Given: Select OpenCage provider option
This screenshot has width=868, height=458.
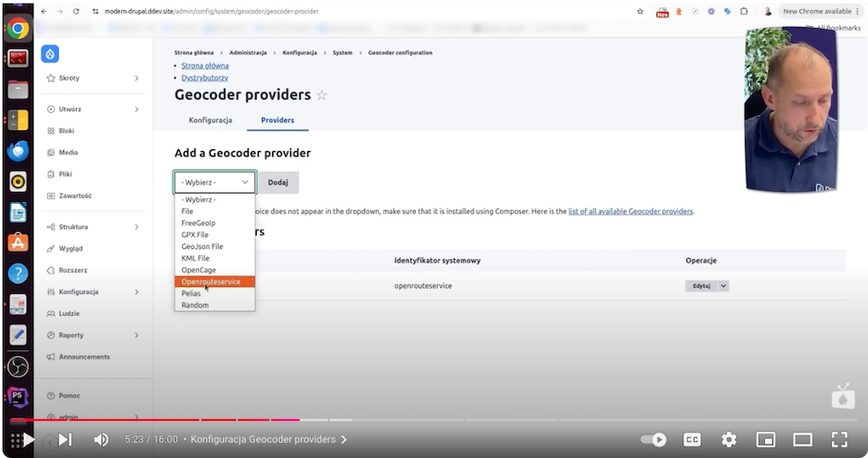Looking at the screenshot, I should [x=215, y=270].
